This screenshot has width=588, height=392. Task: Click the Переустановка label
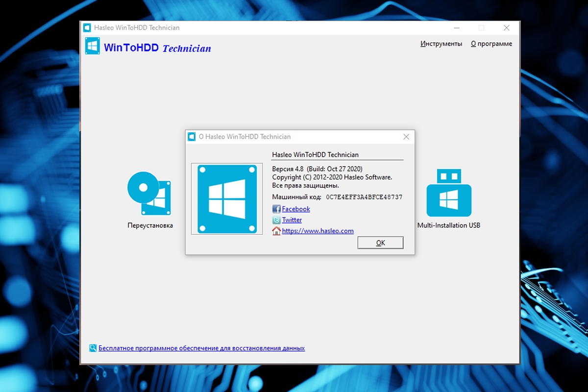pyautogui.click(x=150, y=225)
